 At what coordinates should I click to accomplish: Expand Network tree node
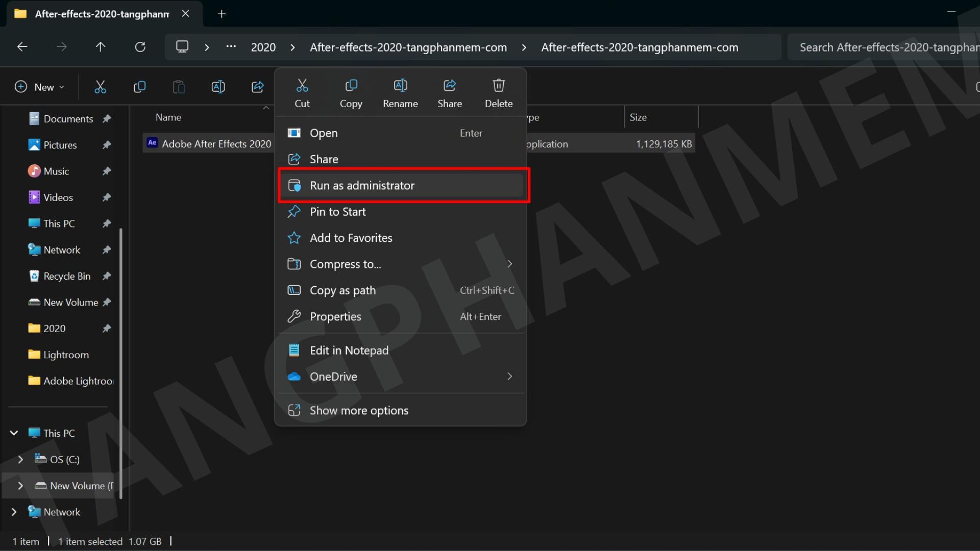[14, 512]
